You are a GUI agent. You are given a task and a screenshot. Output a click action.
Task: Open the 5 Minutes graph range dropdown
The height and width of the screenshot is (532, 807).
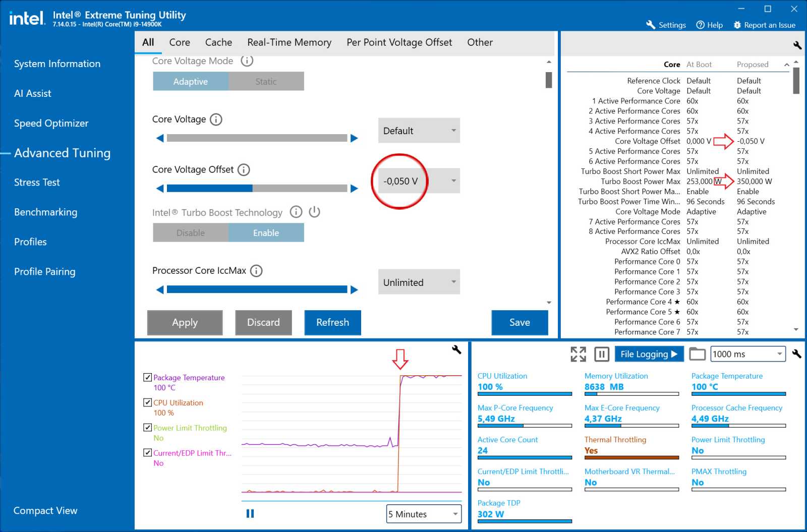tap(424, 514)
